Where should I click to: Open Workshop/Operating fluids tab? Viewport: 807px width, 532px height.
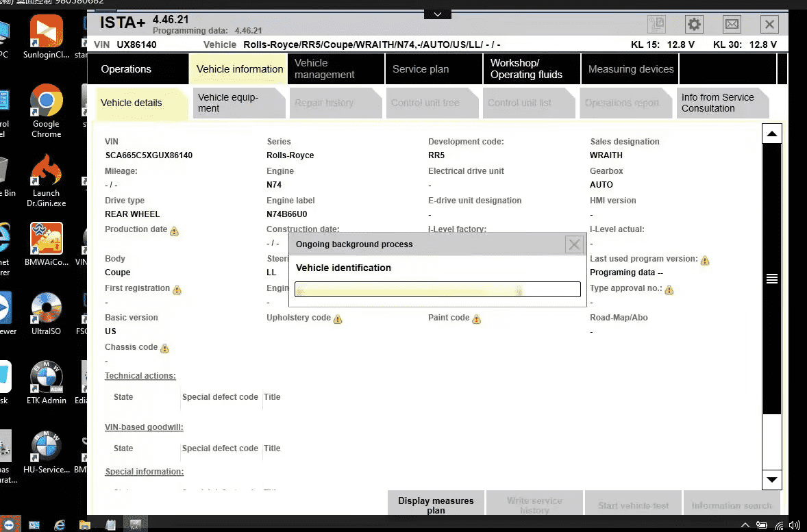[532, 69]
